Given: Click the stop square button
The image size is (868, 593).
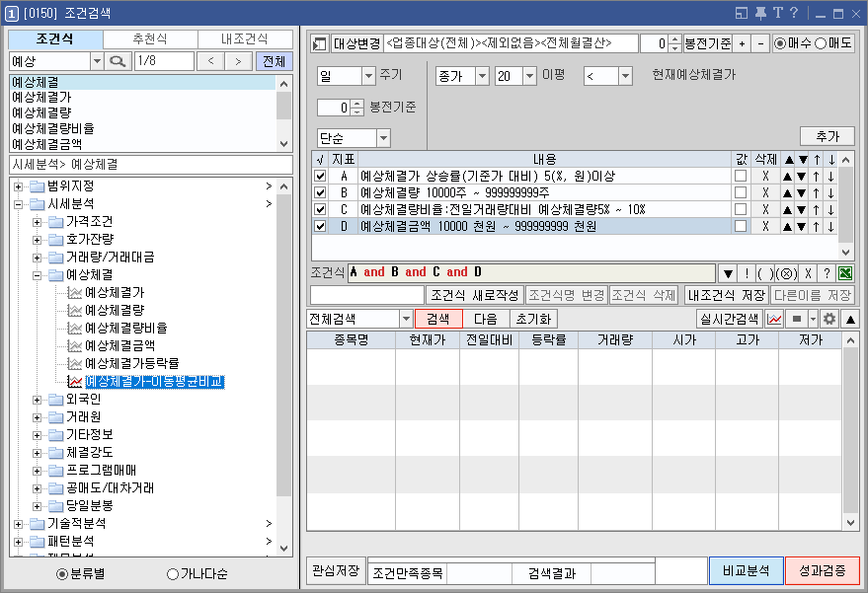Looking at the screenshot, I should click(797, 319).
